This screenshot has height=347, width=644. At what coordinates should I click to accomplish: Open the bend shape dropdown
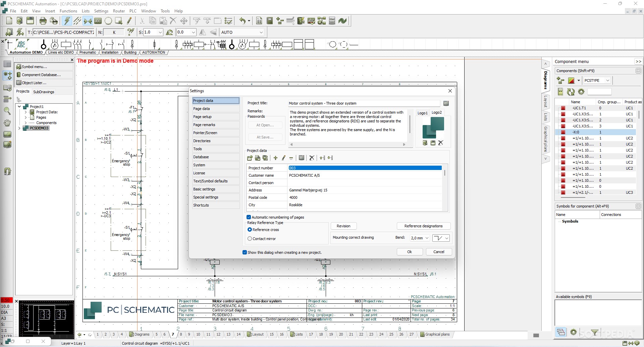click(x=446, y=238)
